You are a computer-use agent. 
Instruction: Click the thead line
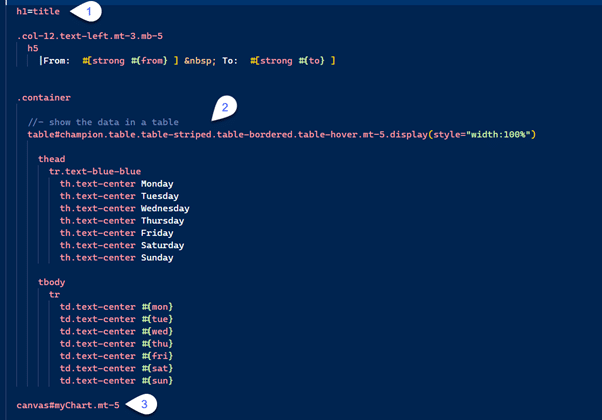[x=52, y=159]
